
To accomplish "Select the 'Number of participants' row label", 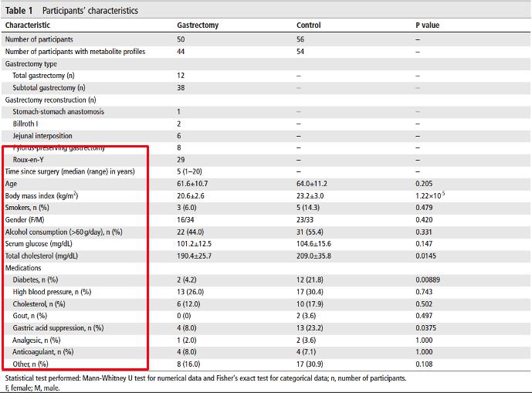I will tap(41, 39).
